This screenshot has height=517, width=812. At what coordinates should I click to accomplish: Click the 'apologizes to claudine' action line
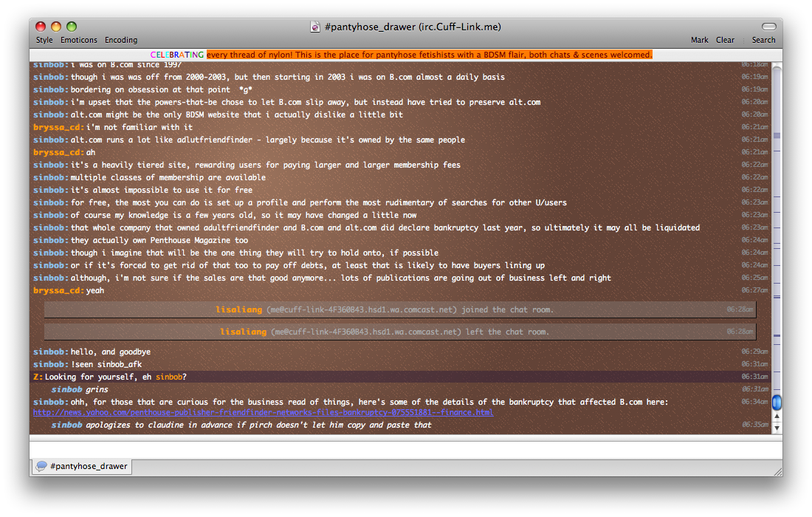click(241, 425)
